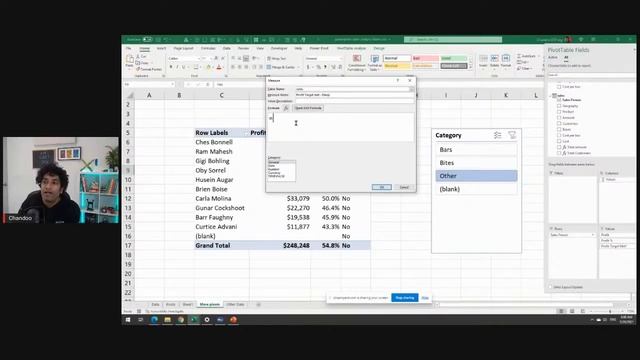Check the Customers field checkbox

click(559, 123)
